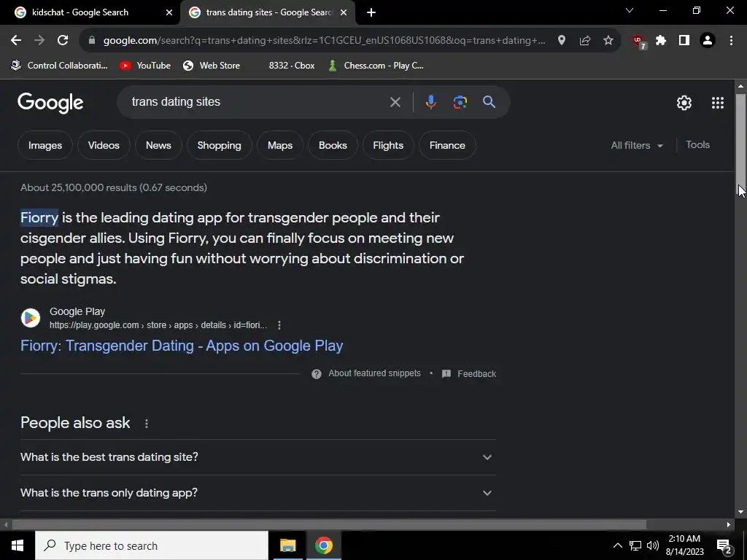Viewport: 747px width, 560px height.
Task: Open the All filters dropdown
Action: [637, 145]
